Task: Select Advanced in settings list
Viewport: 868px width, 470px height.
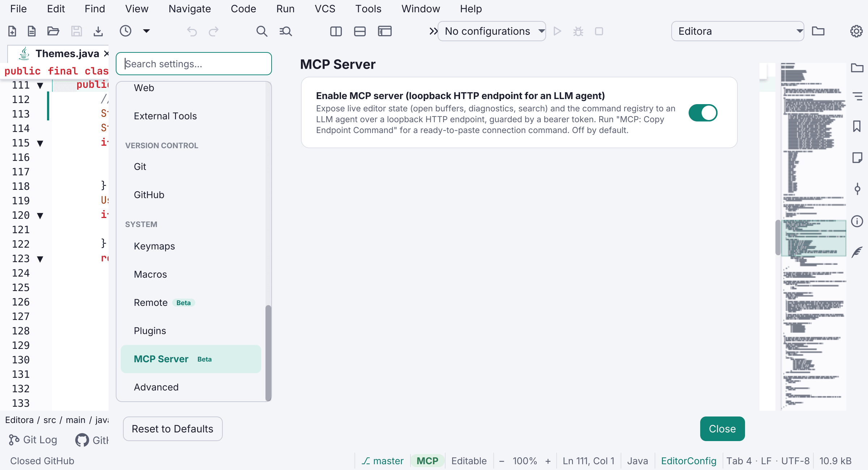Action: (191, 387)
